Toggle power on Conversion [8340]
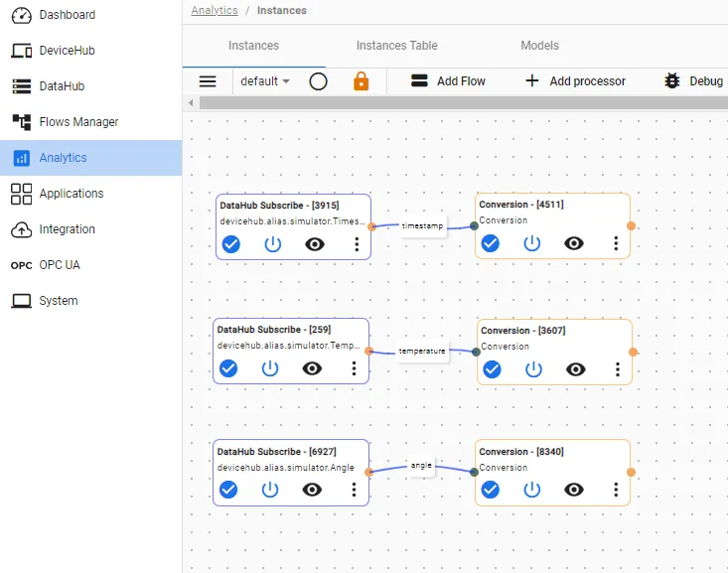This screenshot has height=573, width=728. (x=532, y=490)
